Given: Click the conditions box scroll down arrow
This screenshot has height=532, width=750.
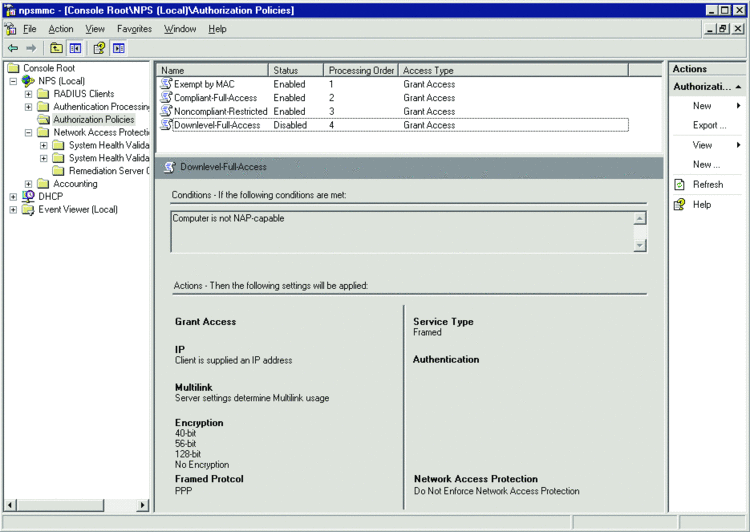Looking at the screenshot, I should (639, 245).
